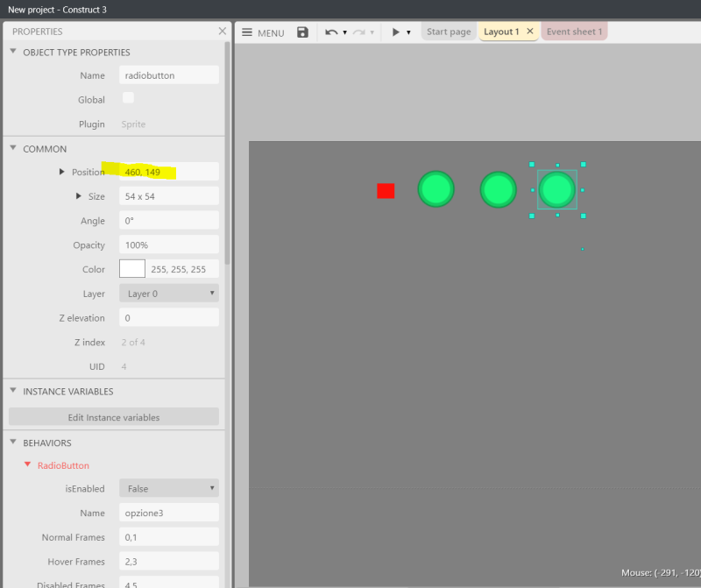Image resolution: width=701 pixels, height=588 pixels.
Task: Edit the object Name field radiobutton
Action: coord(169,75)
